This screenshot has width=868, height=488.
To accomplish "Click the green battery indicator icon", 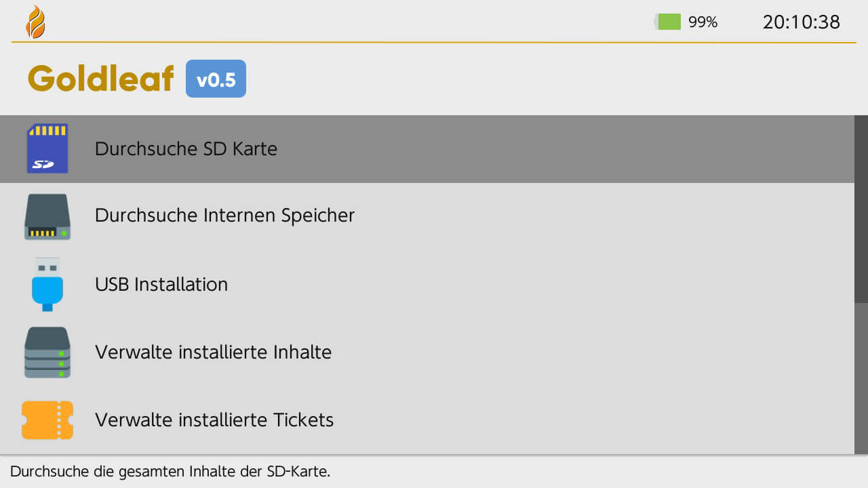I will [x=668, y=22].
